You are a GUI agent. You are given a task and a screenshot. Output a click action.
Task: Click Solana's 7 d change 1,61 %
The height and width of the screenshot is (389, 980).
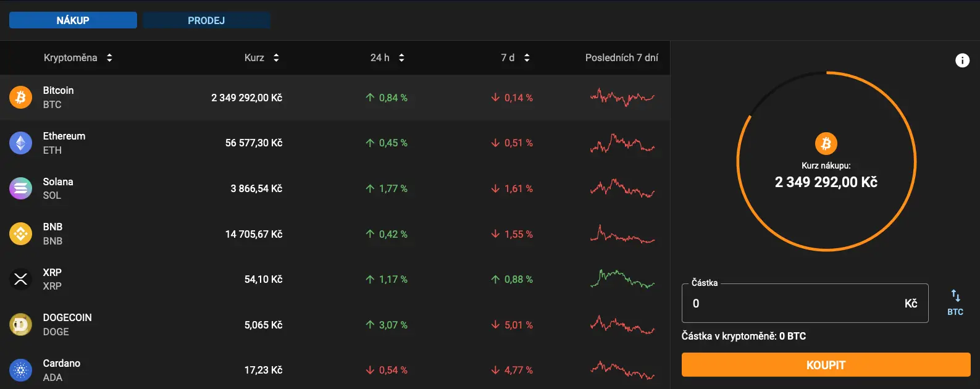(512, 188)
